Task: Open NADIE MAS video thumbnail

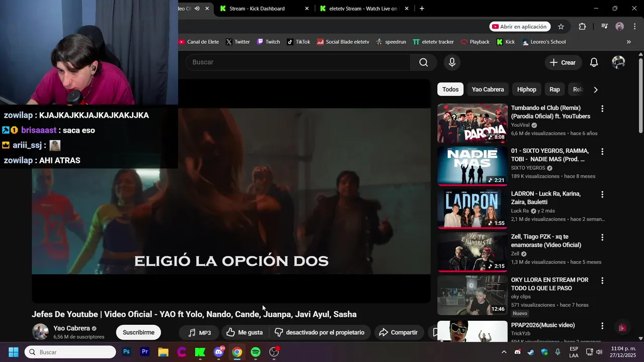Action: [x=472, y=166]
